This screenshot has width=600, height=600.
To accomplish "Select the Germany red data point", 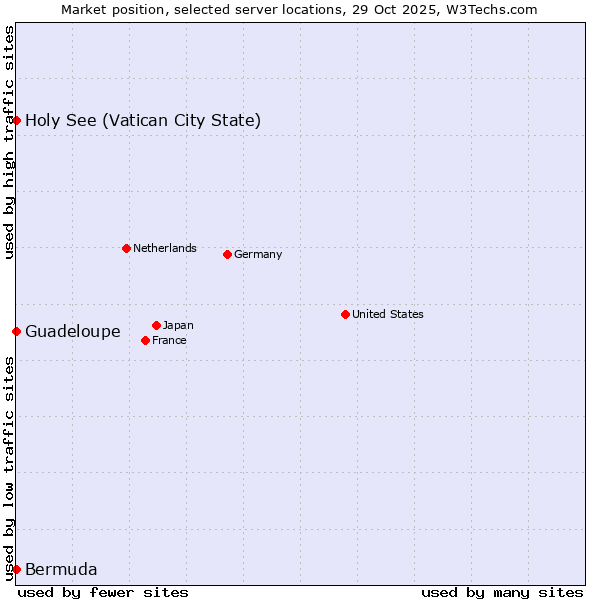I will pos(227,254).
